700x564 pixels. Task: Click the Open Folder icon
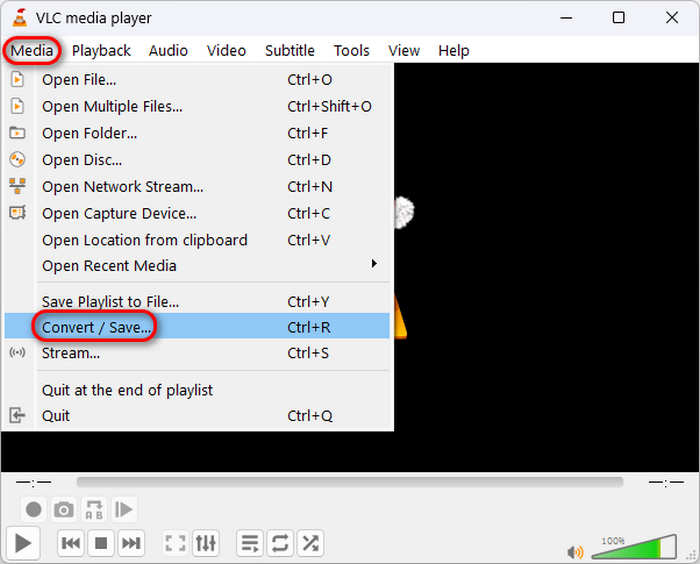click(17, 133)
